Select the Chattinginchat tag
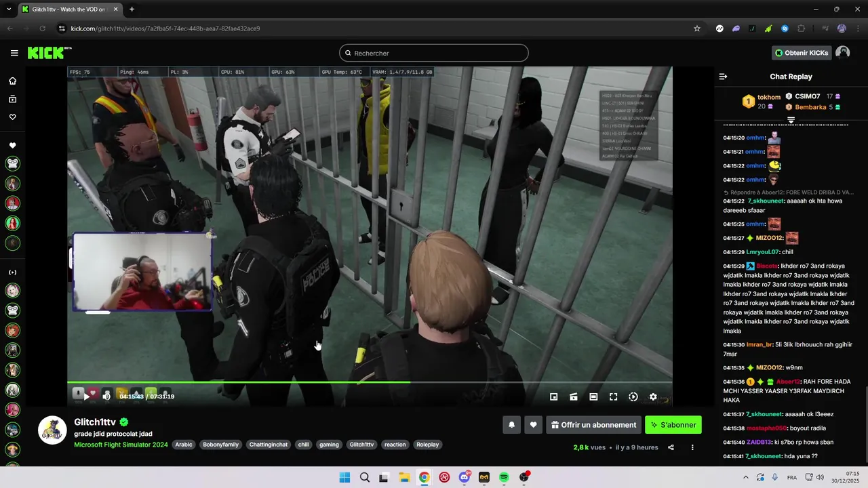 [x=269, y=445]
